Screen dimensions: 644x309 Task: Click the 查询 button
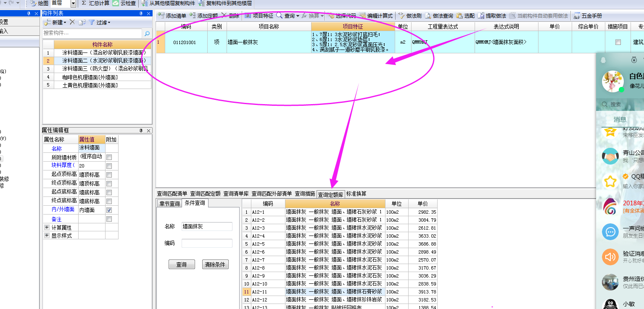coord(182,264)
